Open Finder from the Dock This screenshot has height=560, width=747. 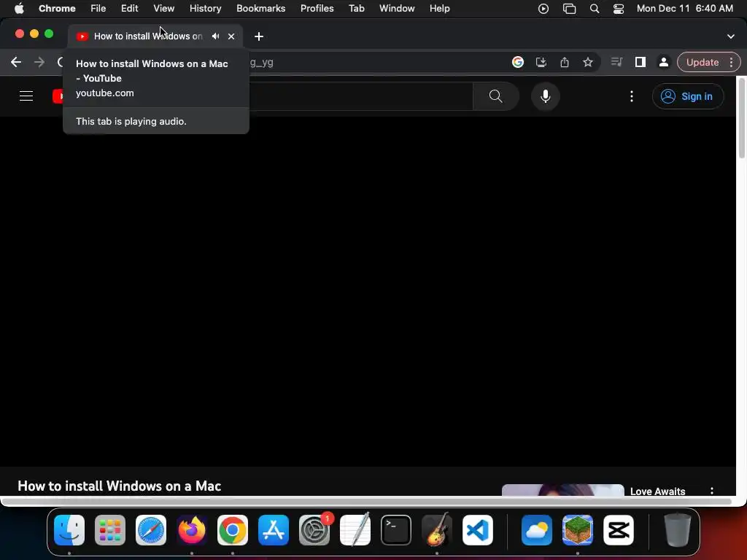click(69, 530)
